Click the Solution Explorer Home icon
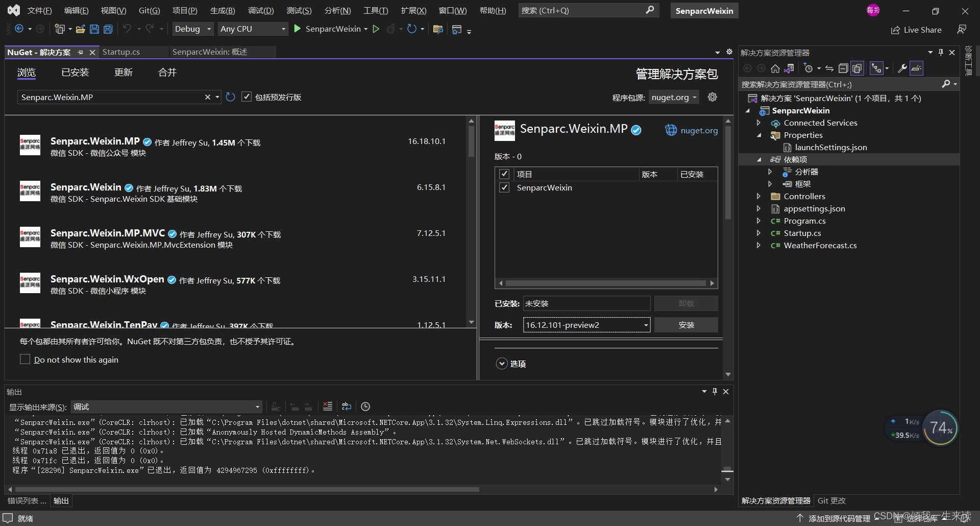 point(775,68)
